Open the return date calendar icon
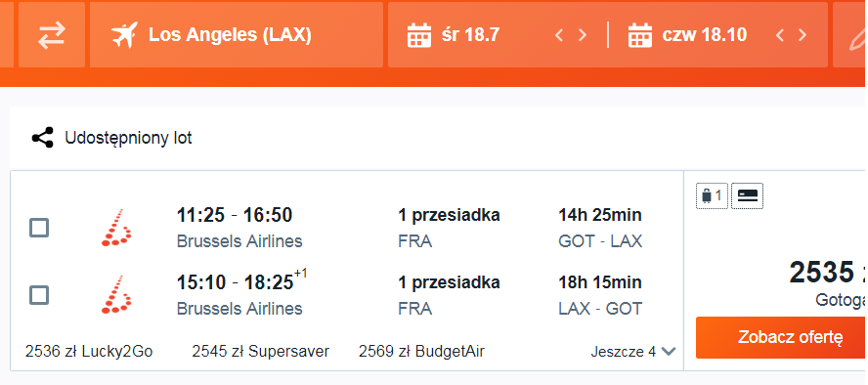Image resolution: width=868 pixels, height=385 pixels. pos(640,35)
